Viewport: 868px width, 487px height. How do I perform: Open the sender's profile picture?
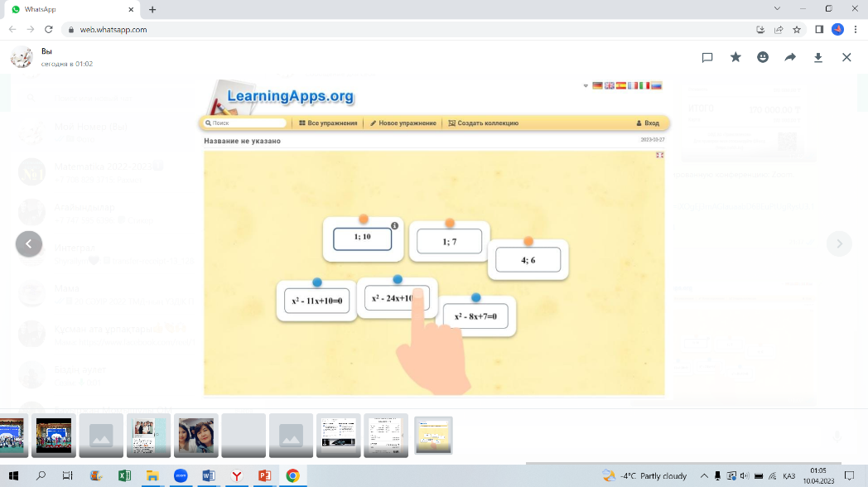pyautogui.click(x=22, y=57)
